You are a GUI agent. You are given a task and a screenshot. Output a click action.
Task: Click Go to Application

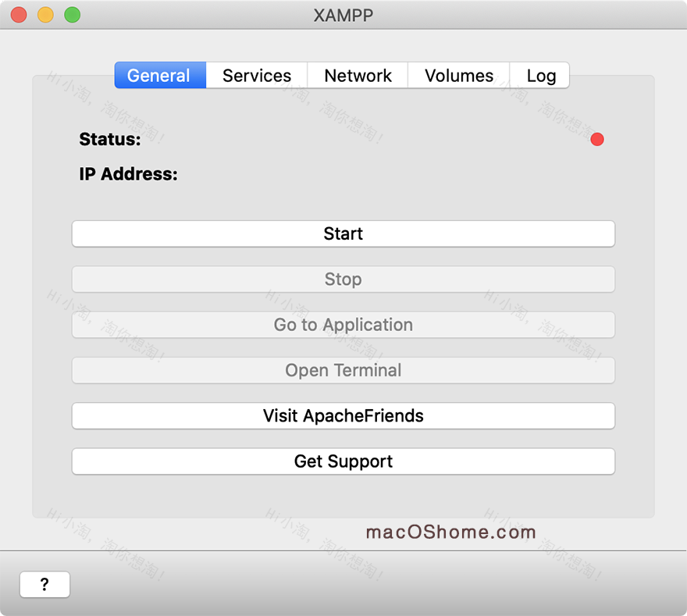pos(343,325)
